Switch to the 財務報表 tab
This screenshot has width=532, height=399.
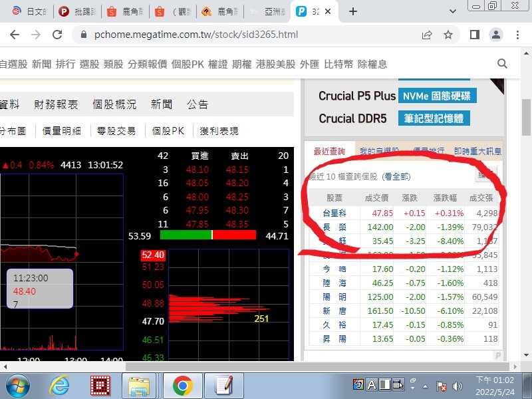(56, 104)
